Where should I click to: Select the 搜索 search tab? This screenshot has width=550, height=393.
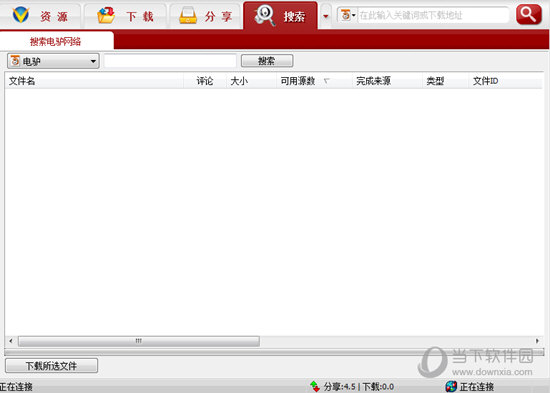[x=280, y=15]
